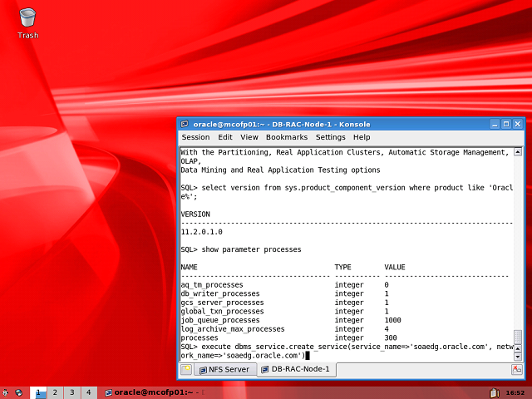Image resolution: width=532 pixels, height=399 pixels.
Task: Close current session with tab-bar right icon
Action: [x=517, y=369]
